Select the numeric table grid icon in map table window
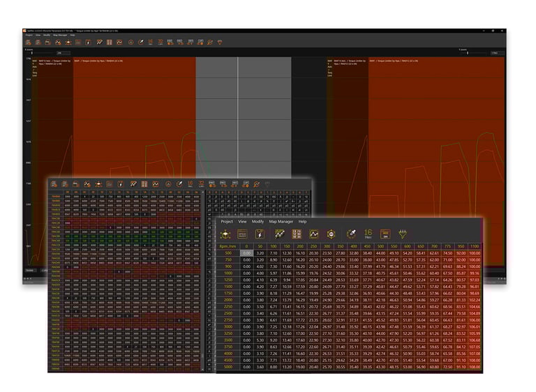 tap(297, 234)
